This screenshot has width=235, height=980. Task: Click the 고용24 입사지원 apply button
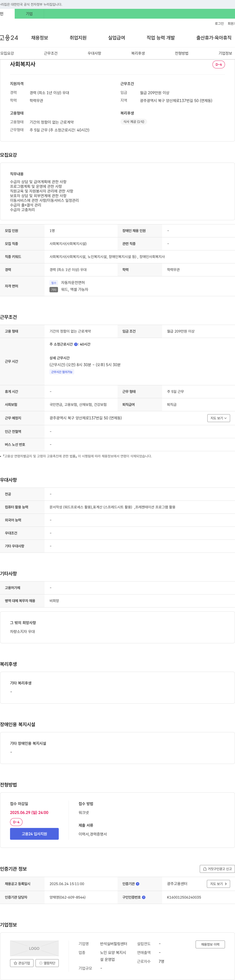34,834
